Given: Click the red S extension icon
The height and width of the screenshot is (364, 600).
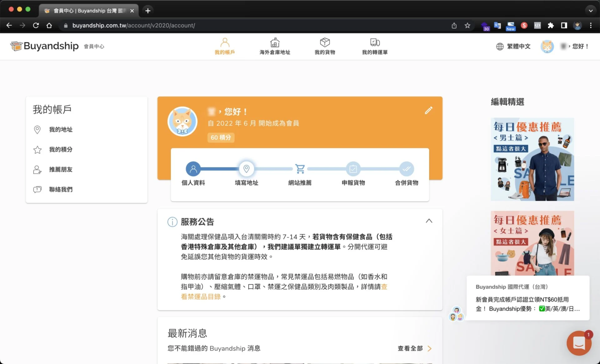Looking at the screenshot, I should pyautogui.click(x=524, y=25).
